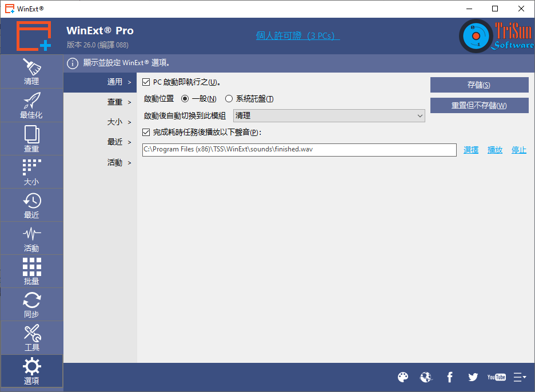The image size is (535, 392).
Task: Select the 通用 settings tab
Action: [x=100, y=82]
